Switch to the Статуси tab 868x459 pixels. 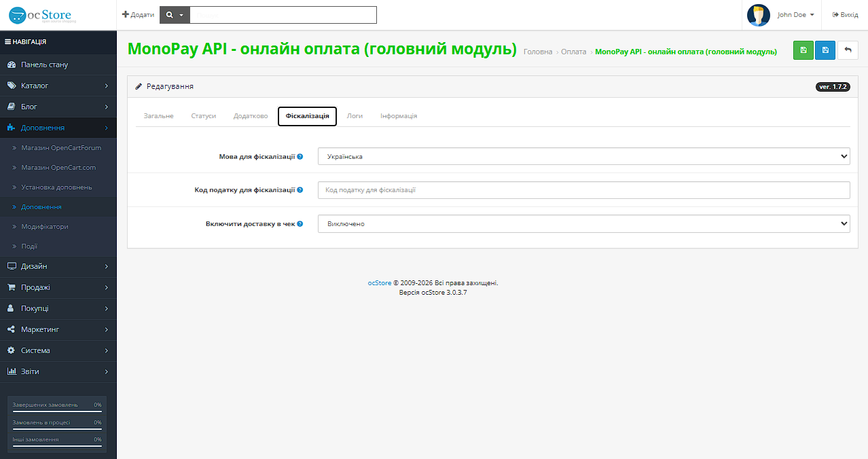click(x=204, y=116)
